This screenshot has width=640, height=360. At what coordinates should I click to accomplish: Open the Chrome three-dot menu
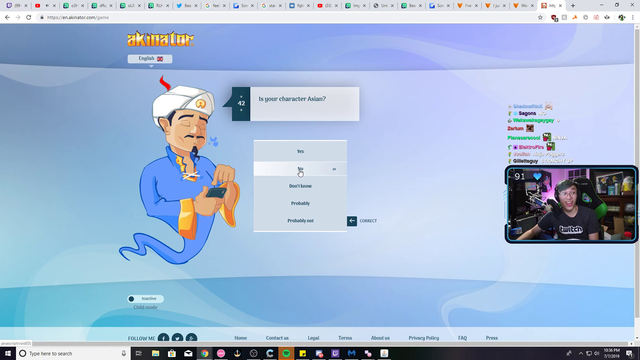[x=633, y=18]
